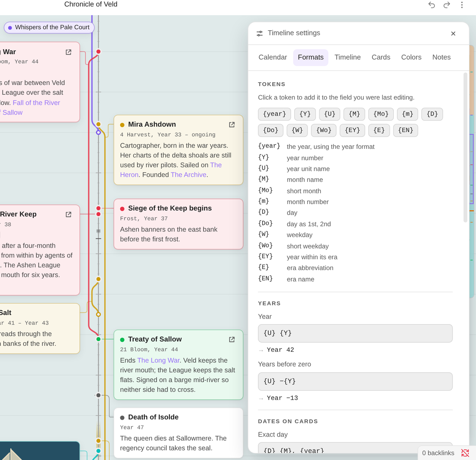The height and width of the screenshot is (460, 476).
Task: Select the Whispers of the Pale Court tag
Action: [49, 27]
